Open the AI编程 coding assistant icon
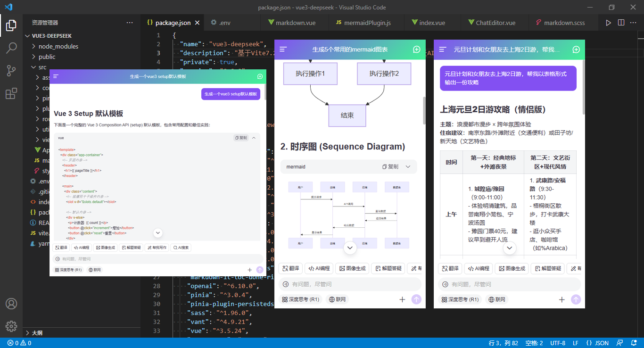The height and width of the screenshot is (348, 644). coord(82,248)
